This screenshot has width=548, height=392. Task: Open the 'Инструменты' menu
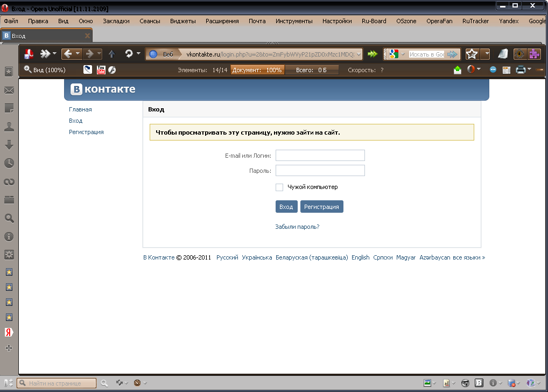294,21
